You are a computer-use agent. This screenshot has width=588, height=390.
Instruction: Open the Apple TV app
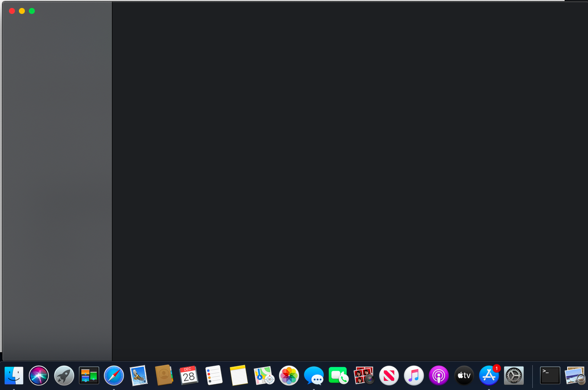(x=464, y=376)
